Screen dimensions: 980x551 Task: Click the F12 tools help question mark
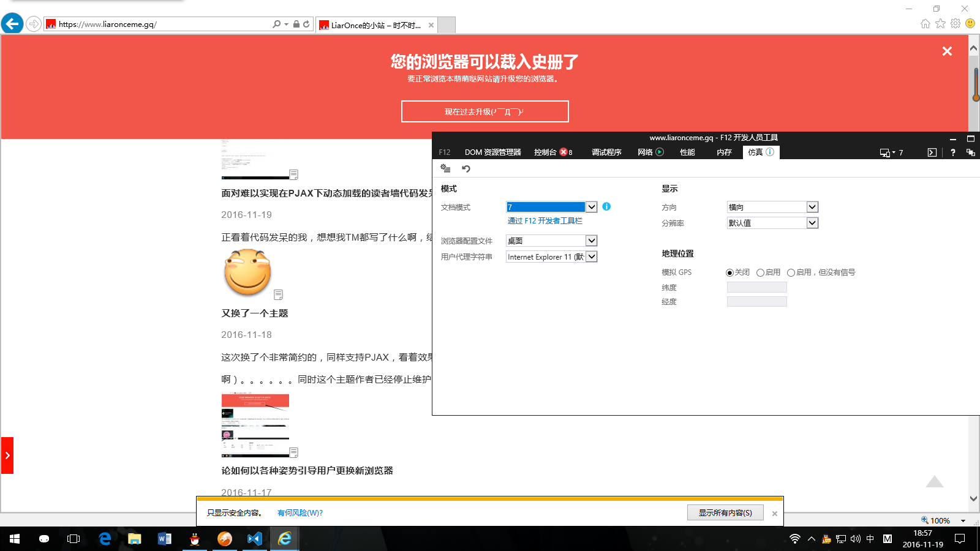[x=952, y=152]
